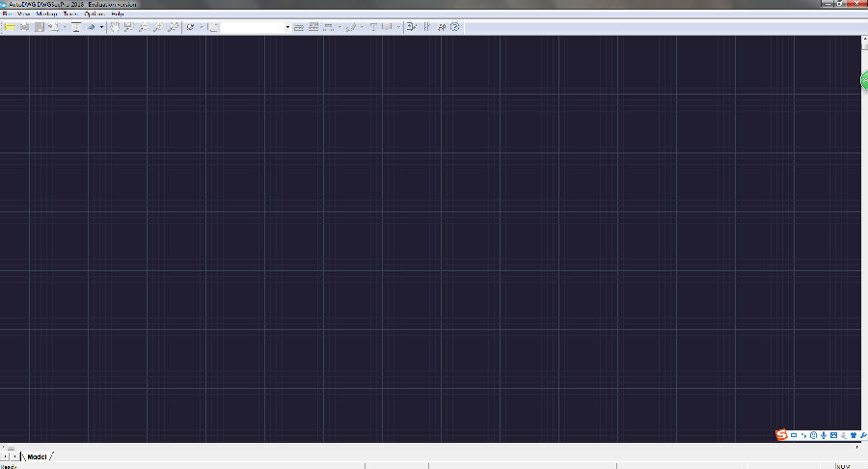The image size is (868, 469).
Task: Select the markup pen tool icon
Action: click(350, 27)
